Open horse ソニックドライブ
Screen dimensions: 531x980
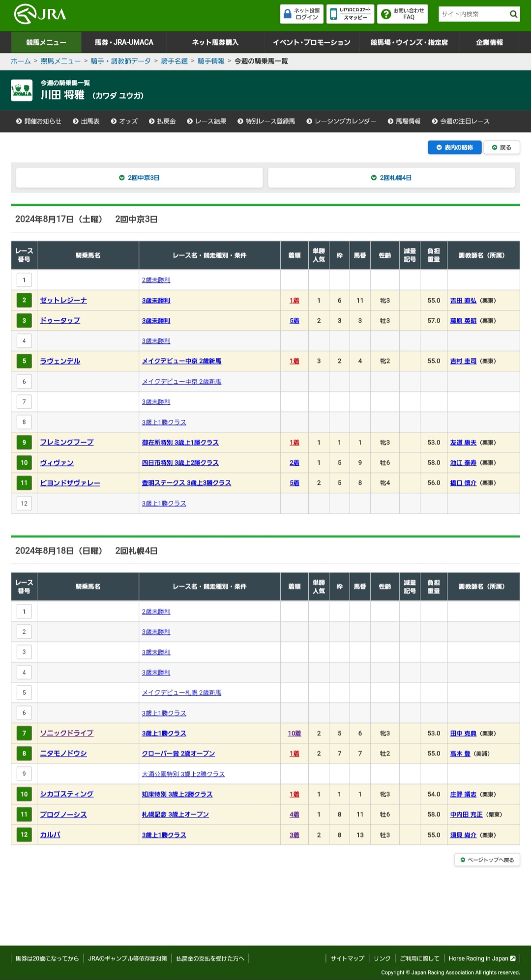[x=66, y=733]
